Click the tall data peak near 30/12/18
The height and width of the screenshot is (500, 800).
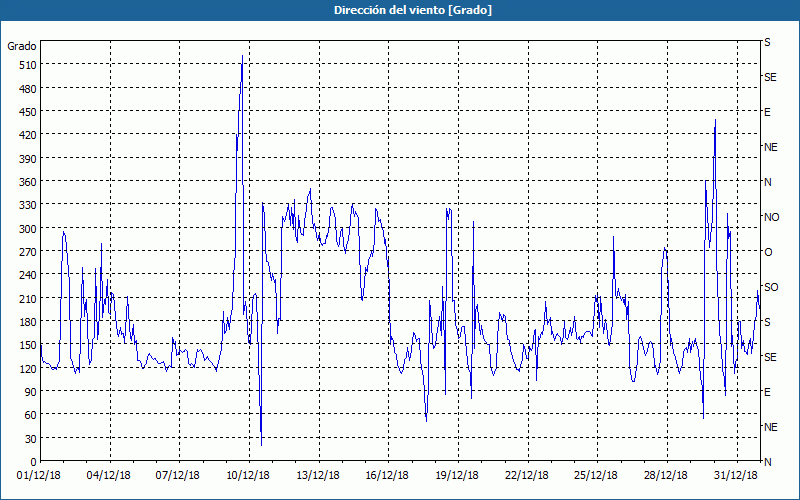(x=715, y=120)
